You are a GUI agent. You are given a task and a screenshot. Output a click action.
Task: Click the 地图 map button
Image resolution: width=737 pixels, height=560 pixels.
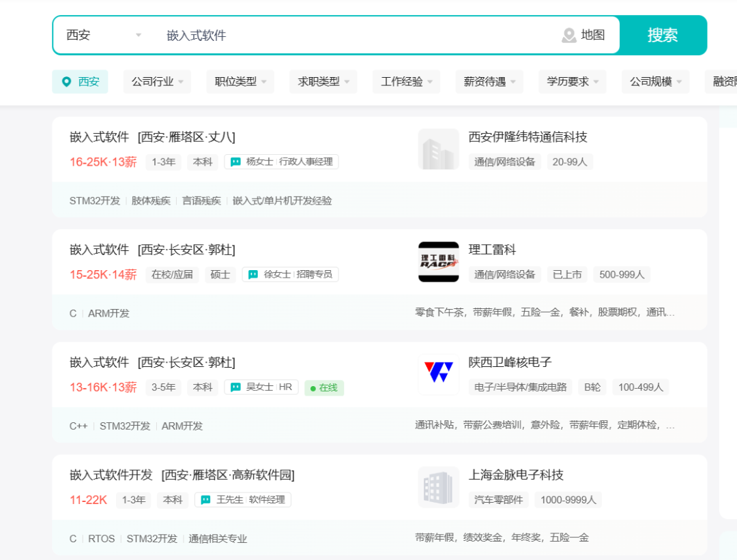coord(583,35)
